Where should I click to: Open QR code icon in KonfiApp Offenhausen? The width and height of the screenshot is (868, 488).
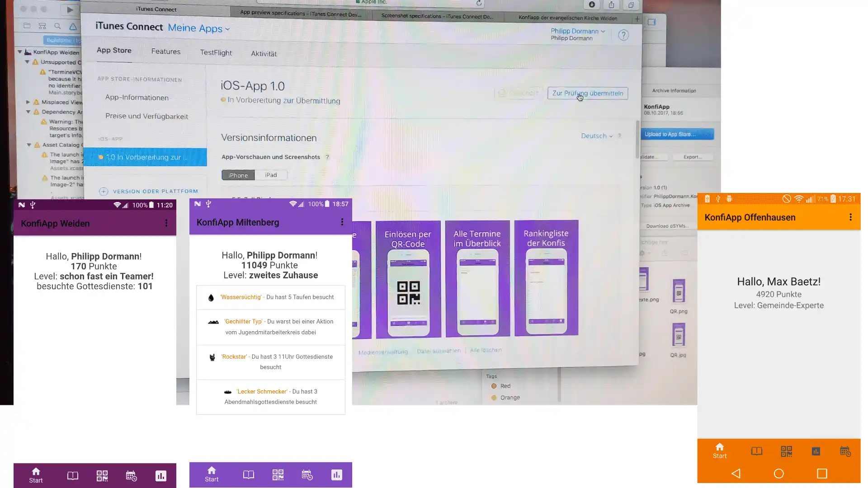786,451
